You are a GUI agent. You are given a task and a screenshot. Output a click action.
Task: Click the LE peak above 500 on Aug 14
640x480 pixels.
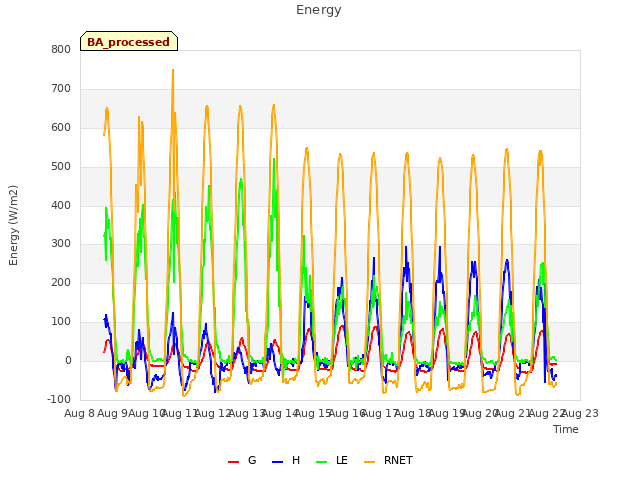click(x=274, y=159)
